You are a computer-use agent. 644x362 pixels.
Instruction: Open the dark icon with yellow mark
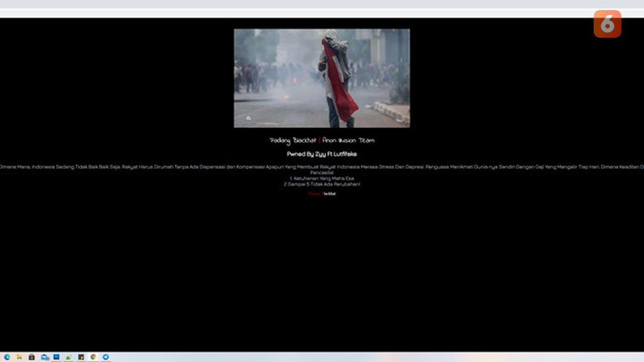(81, 357)
